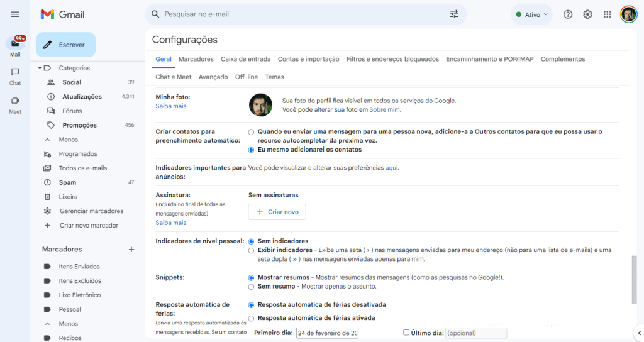The image size is (644, 342).
Task: Open the Complementos tab
Action: [563, 59]
